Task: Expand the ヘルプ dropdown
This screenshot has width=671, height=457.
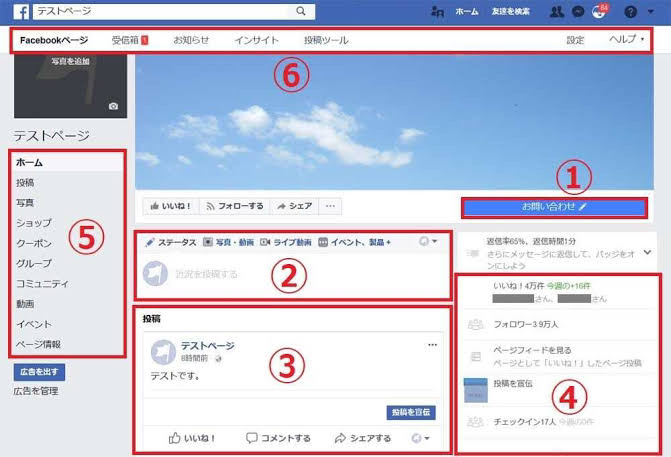Action: pyautogui.click(x=626, y=39)
